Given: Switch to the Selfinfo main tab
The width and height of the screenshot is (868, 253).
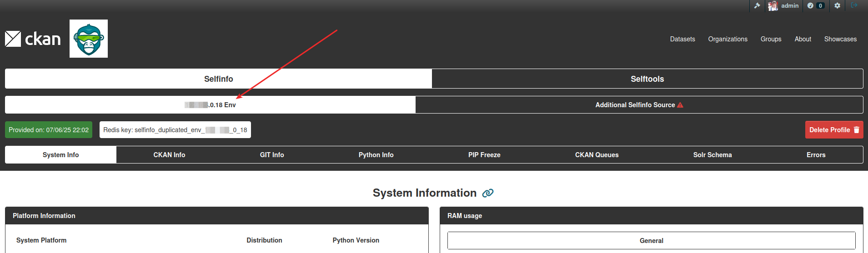Looking at the screenshot, I should click(x=218, y=79).
